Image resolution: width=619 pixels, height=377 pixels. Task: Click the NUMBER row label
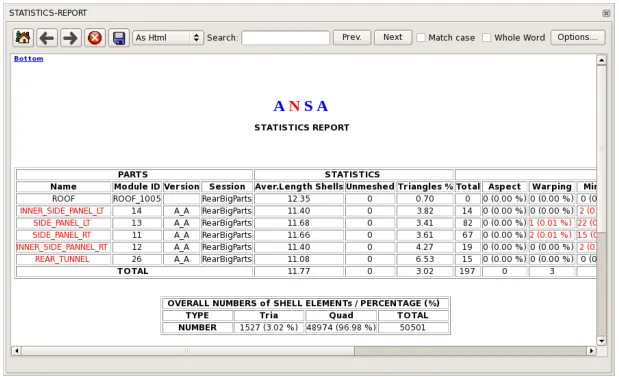click(197, 328)
